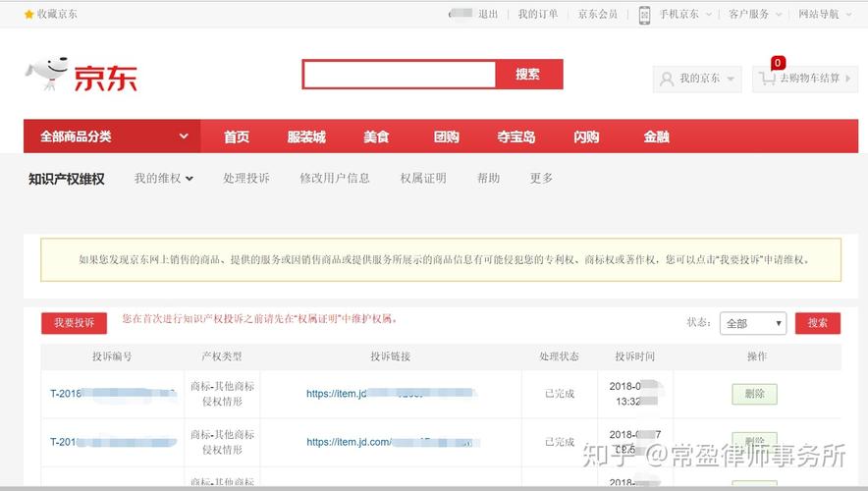The height and width of the screenshot is (491, 868).
Task: Open 更多 menu item
Action: [x=541, y=179]
